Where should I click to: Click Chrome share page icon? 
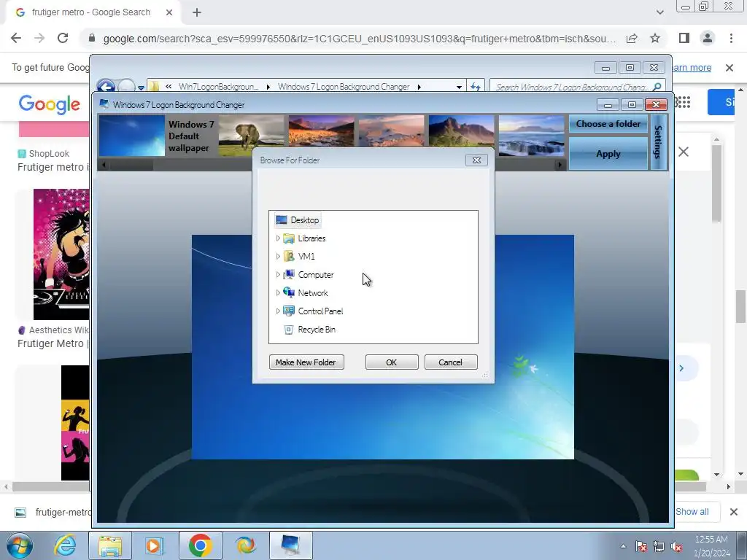pyautogui.click(x=632, y=38)
